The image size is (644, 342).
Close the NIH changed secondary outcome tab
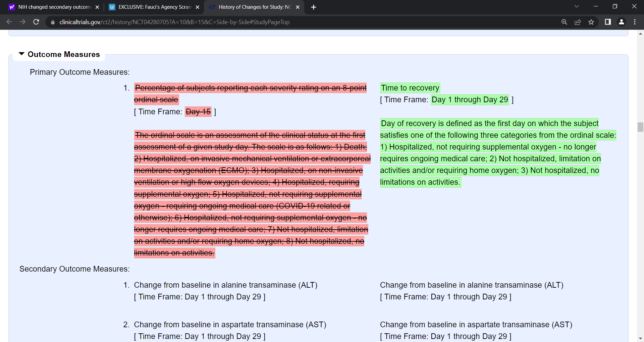tap(97, 7)
